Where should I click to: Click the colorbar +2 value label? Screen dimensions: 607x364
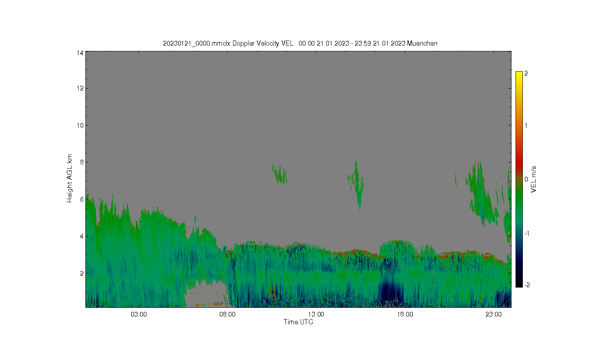pos(526,74)
